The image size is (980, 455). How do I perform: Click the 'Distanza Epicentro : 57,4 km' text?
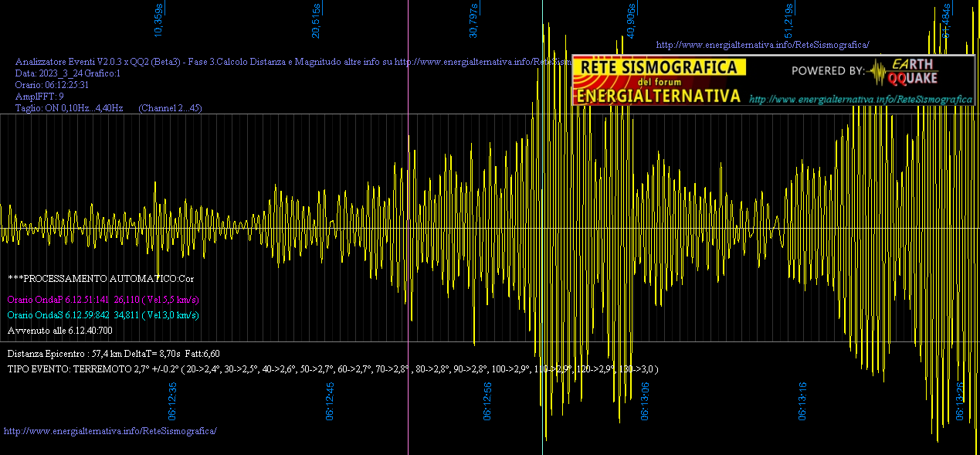click(x=66, y=354)
